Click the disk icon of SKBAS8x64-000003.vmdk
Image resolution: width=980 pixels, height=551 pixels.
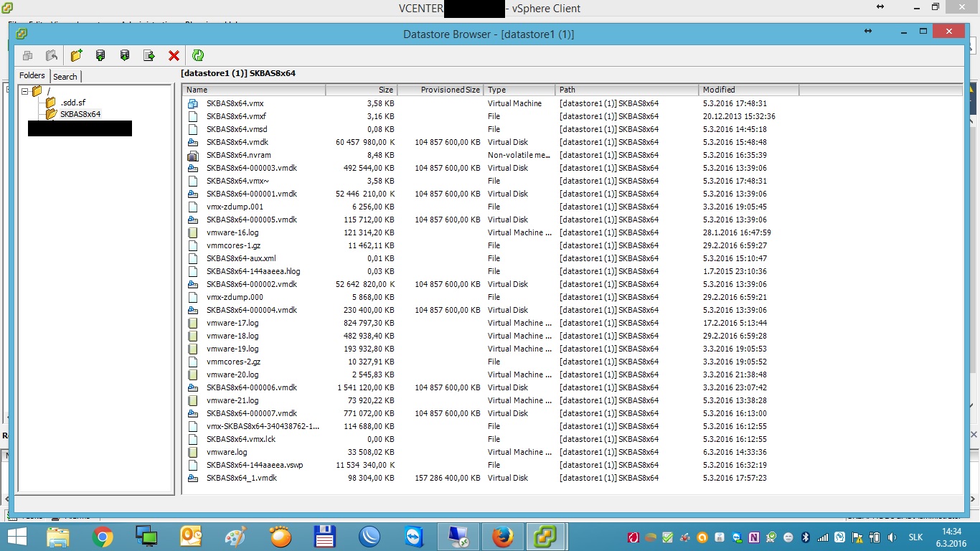(x=192, y=168)
